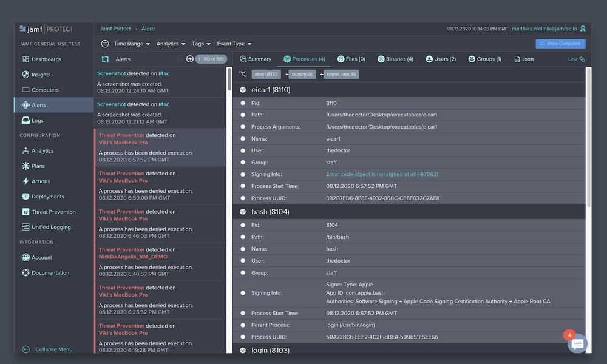Image resolution: width=607 pixels, height=364 pixels.
Task: Click the user profile icon
Action: pyautogui.click(x=583, y=29)
